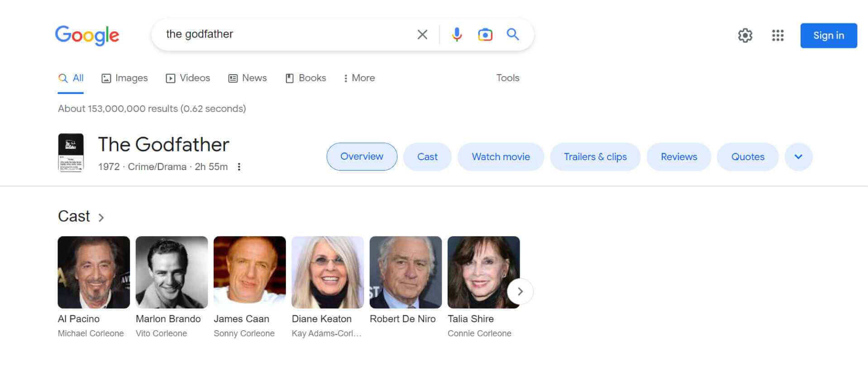This screenshot has height=375, width=868.
Task: Open the Diane Keaton name link
Action: (322, 319)
